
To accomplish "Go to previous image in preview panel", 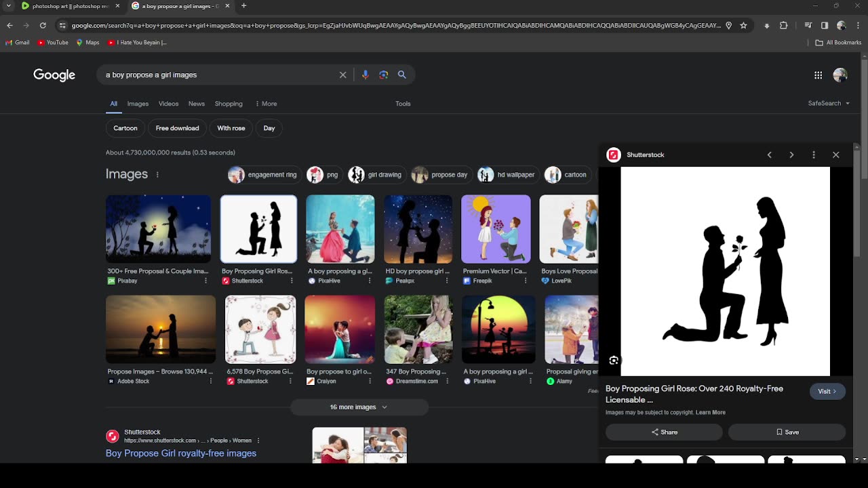I will click(769, 155).
